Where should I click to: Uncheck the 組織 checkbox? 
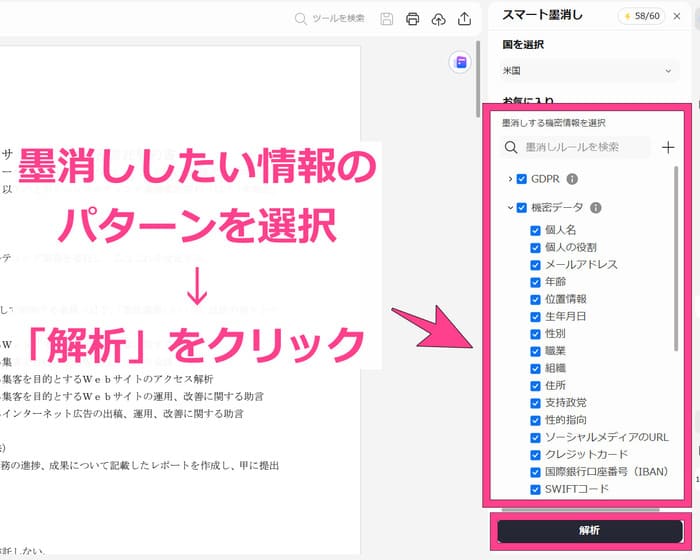point(535,369)
